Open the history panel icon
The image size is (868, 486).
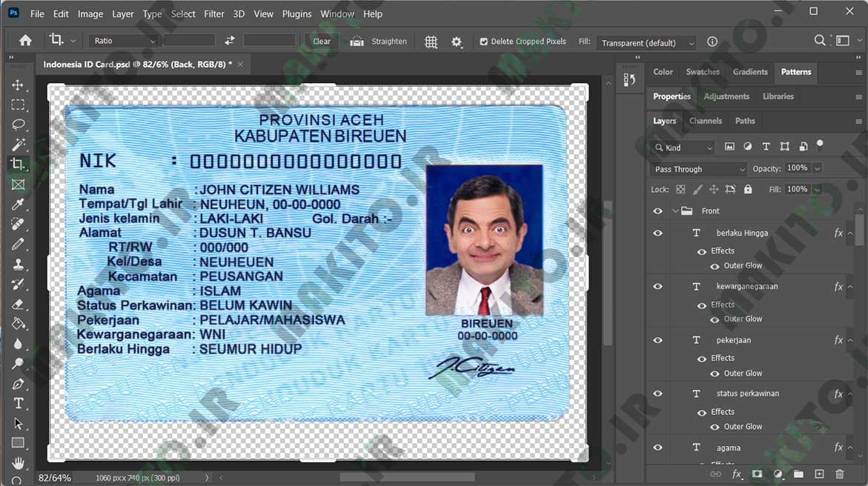pyautogui.click(x=629, y=80)
